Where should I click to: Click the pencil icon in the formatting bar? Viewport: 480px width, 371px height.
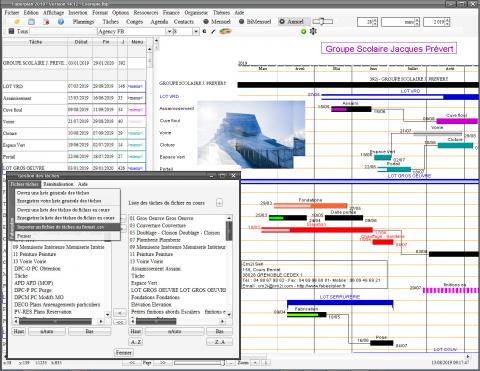[213, 31]
